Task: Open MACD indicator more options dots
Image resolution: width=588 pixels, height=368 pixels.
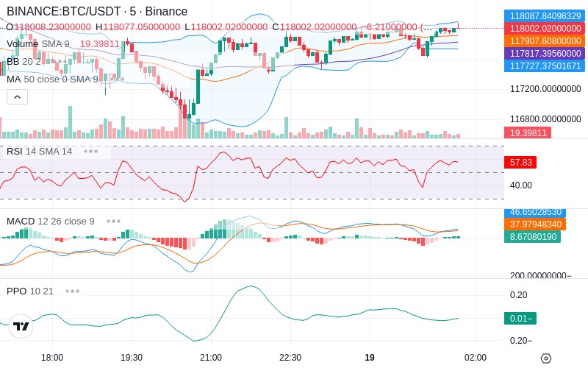Action: pyautogui.click(x=113, y=222)
